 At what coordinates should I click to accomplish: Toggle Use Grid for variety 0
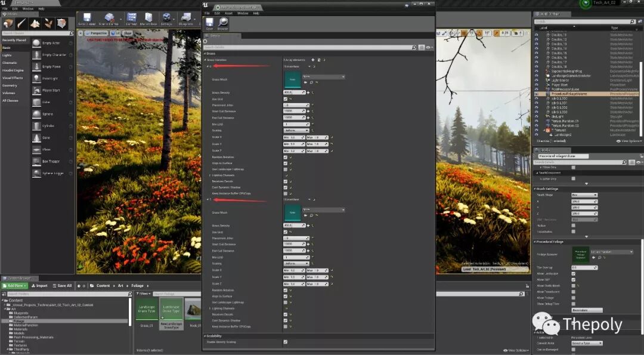286,99
